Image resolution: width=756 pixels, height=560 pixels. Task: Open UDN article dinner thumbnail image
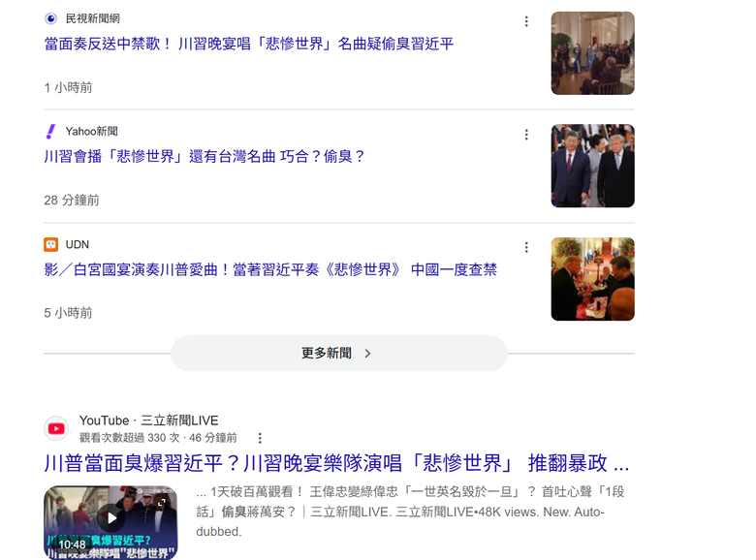coord(592,279)
